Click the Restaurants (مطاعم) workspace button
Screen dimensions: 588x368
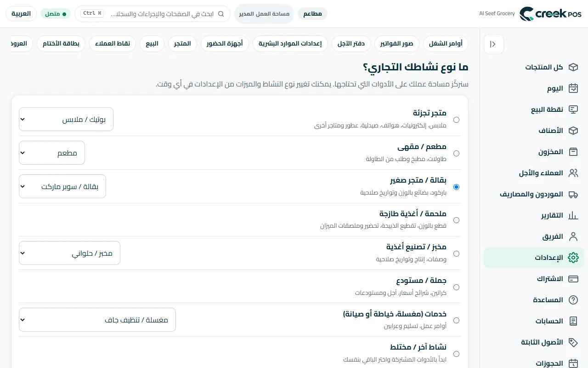point(312,14)
